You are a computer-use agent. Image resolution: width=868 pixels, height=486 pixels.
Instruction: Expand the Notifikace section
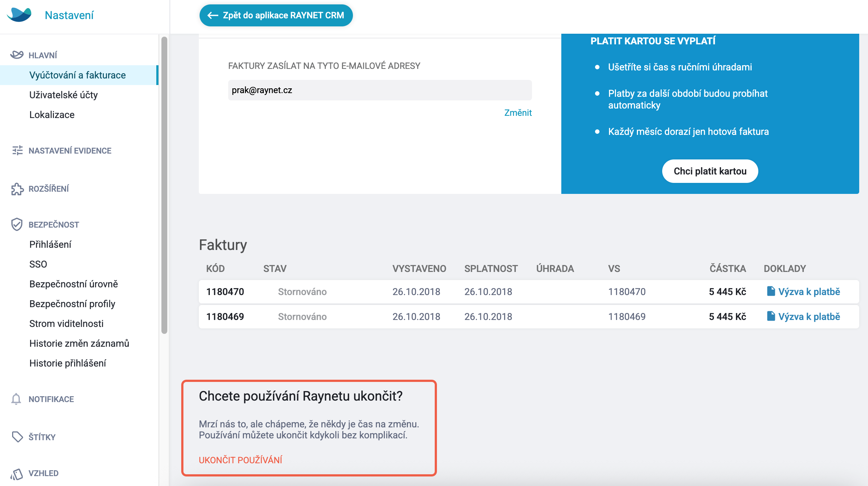(x=51, y=399)
